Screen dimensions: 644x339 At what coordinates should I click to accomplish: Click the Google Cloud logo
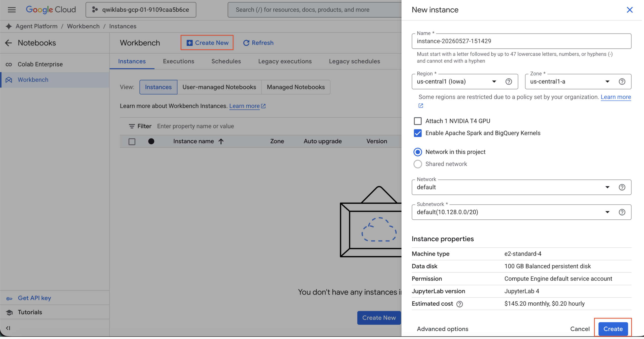pos(51,10)
